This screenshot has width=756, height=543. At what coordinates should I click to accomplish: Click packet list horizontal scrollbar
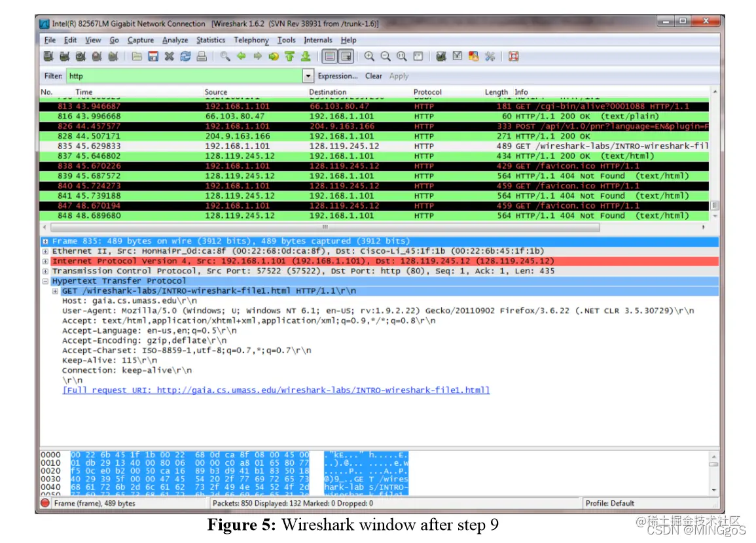[325, 227]
